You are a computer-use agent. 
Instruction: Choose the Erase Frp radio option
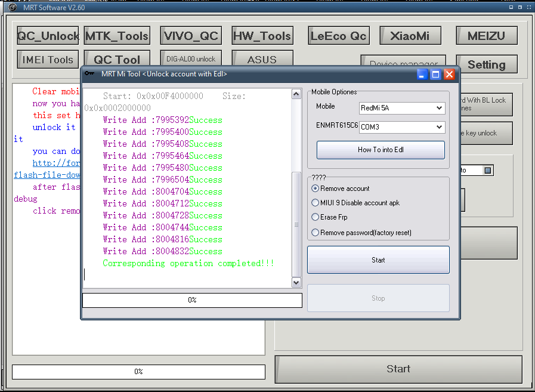click(330, 217)
